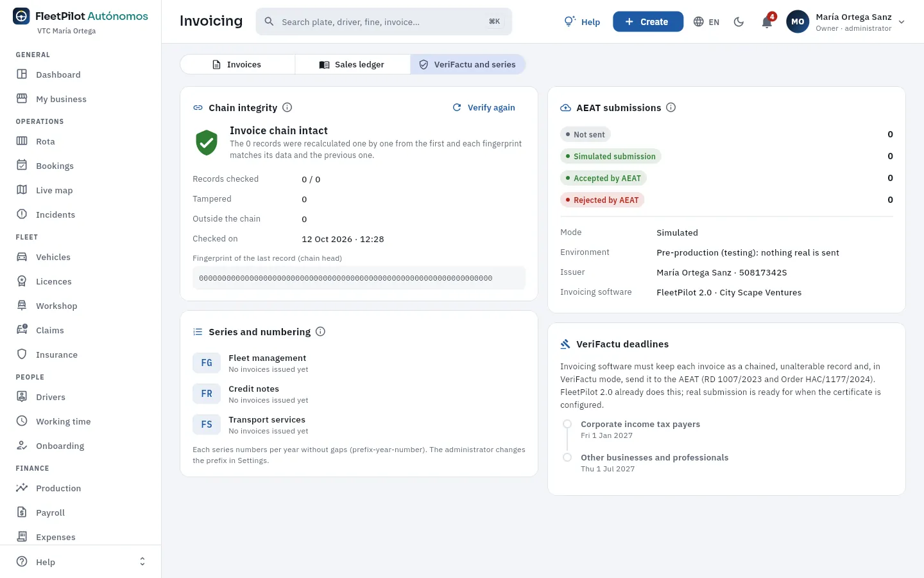The height and width of the screenshot is (578, 924).
Task: Click the chain head fingerprint value
Action: pos(359,278)
